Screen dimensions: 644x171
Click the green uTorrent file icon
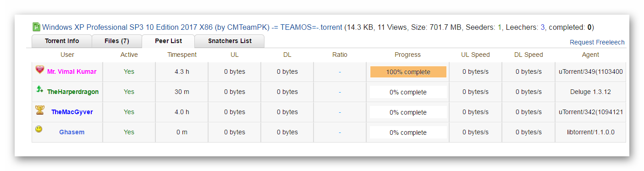tap(36, 27)
